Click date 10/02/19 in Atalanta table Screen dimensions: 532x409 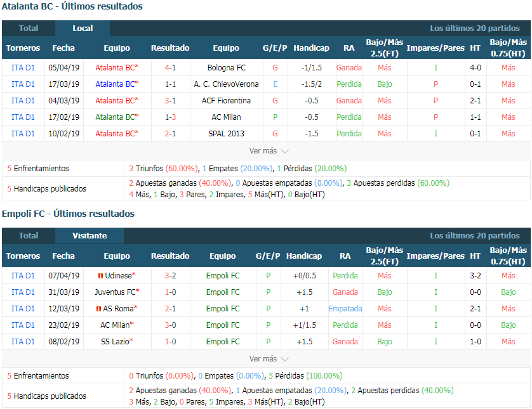point(63,134)
